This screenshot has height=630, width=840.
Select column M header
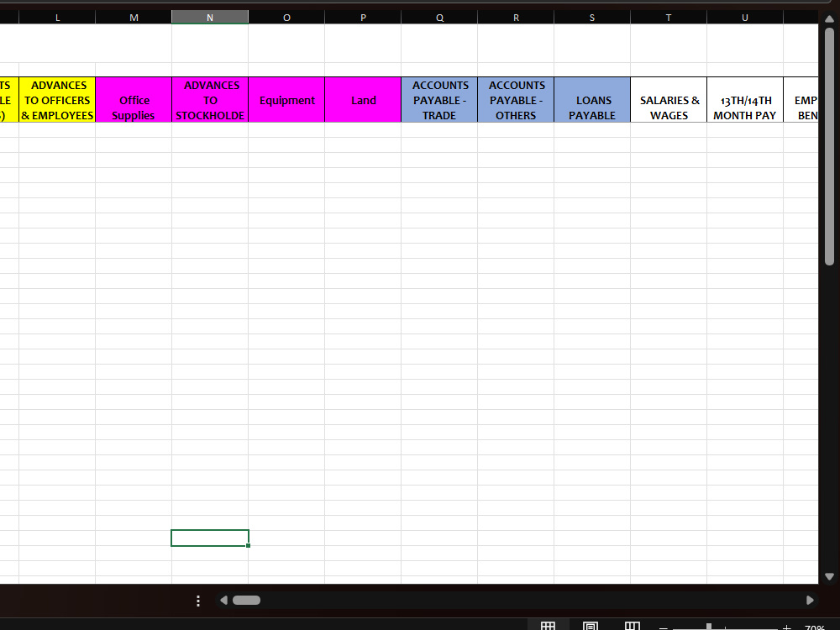coord(134,18)
